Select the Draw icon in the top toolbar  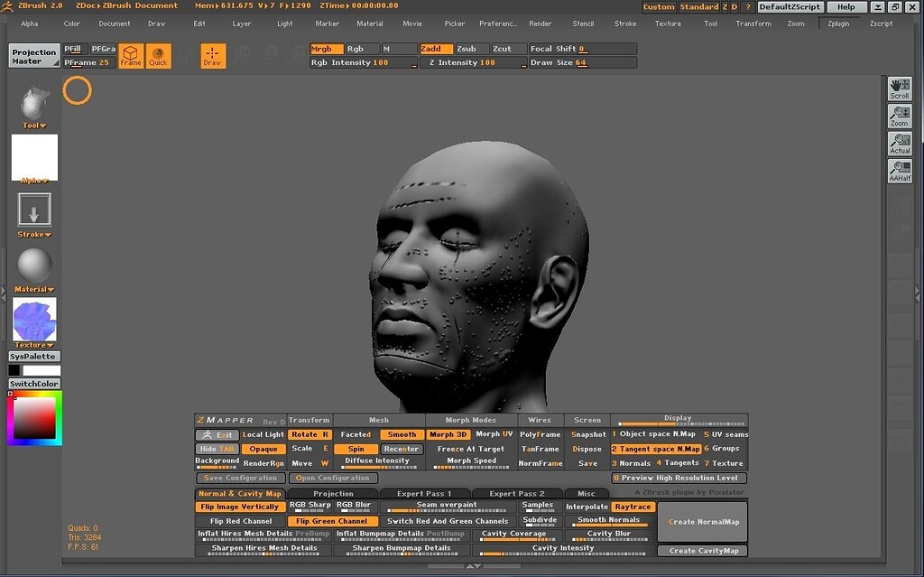click(x=213, y=55)
